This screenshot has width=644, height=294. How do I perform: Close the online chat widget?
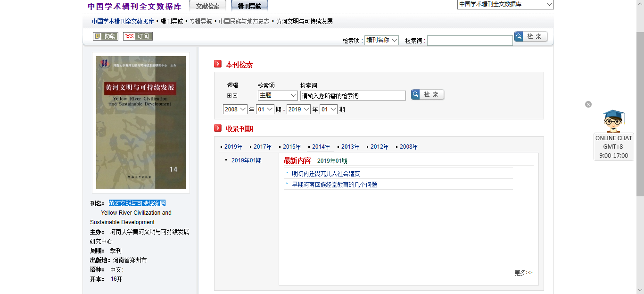(x=588, y=104)
